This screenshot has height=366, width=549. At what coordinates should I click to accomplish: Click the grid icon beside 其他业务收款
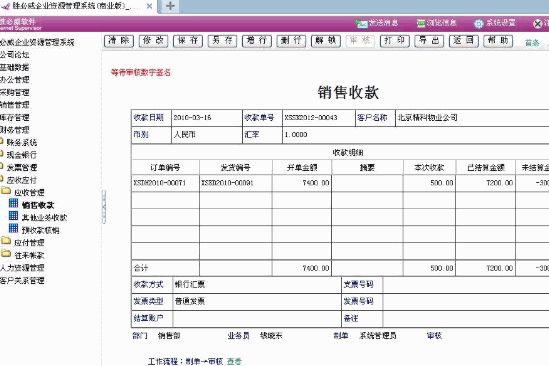pos(13,216)
